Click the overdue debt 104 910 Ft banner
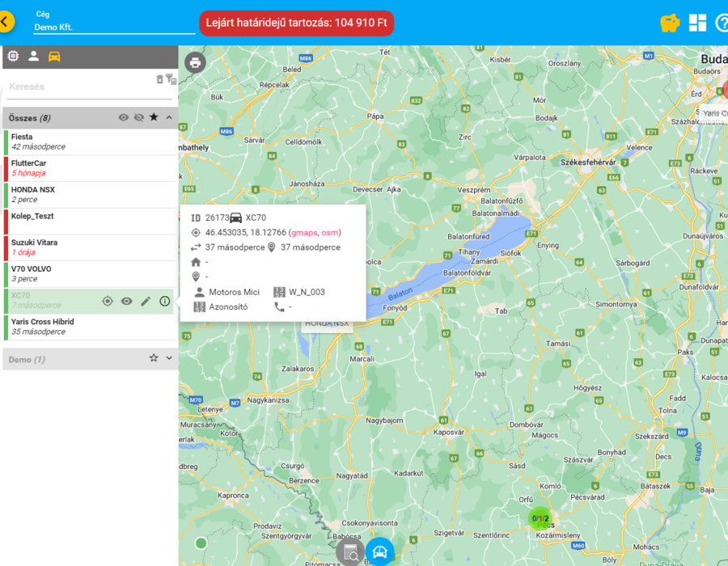 [x=297, y=23]
